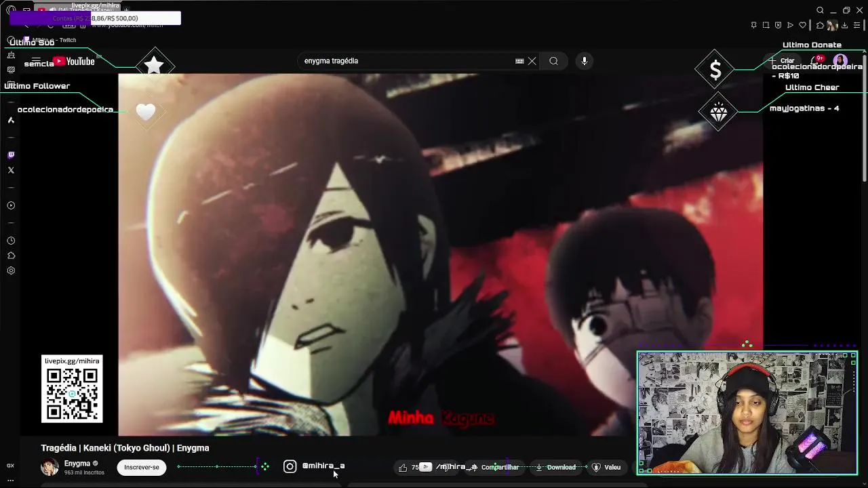Open the YouTube account avatar menu
The width and height of the screenshot is (868, 488).
click(840, 61)
